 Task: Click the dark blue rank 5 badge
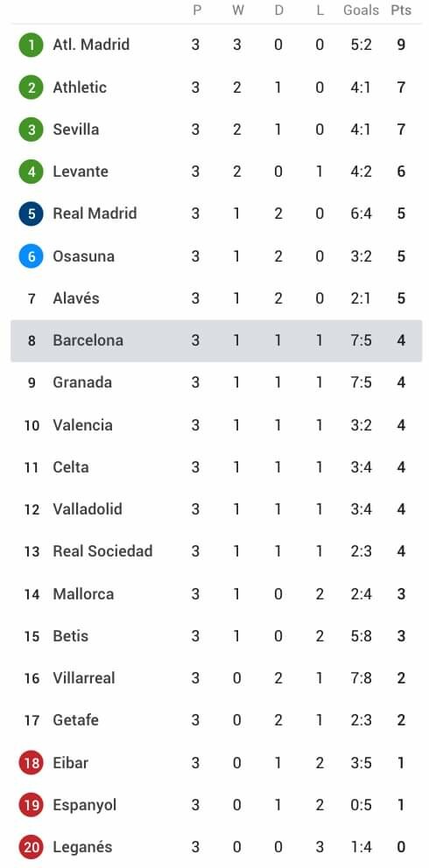click(x=31, y=213)
